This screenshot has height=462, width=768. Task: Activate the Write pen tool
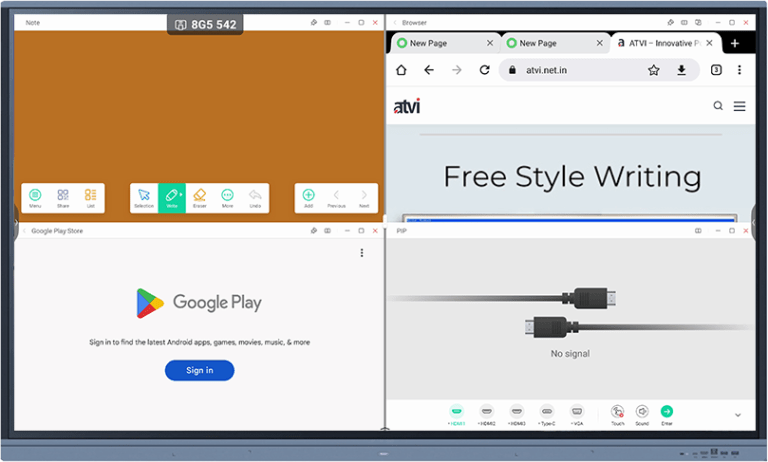(172, 197)
